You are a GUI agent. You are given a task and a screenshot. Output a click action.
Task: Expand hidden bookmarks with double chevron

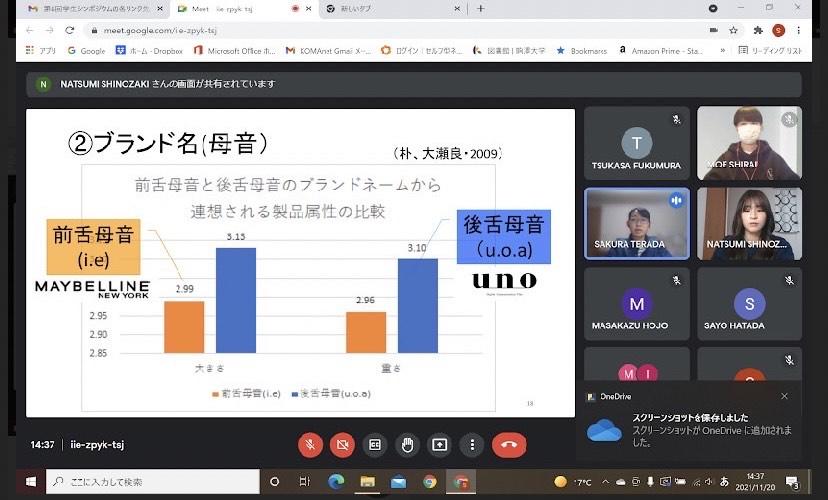pyautogui.click(x=722, y=50)
